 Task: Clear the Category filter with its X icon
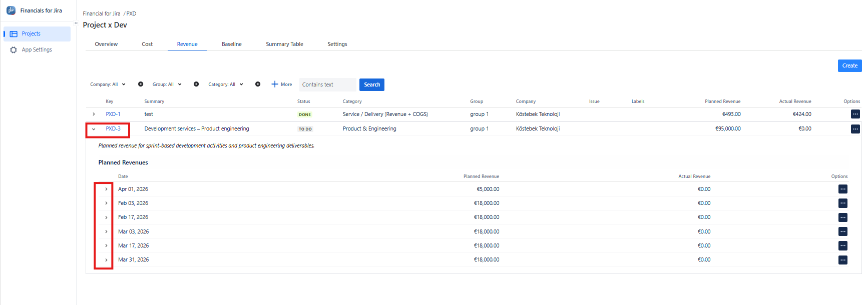click(258, 84)
